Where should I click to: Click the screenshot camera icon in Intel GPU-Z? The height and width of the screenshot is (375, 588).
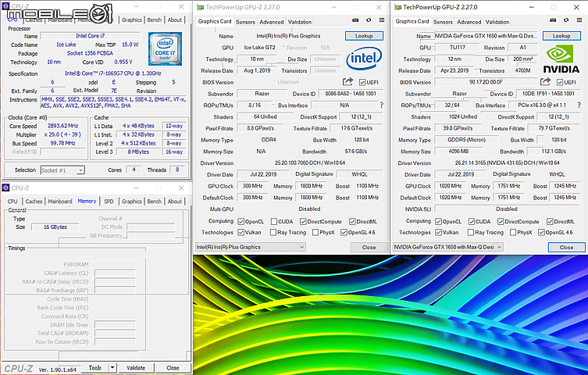tap(355, 20)
